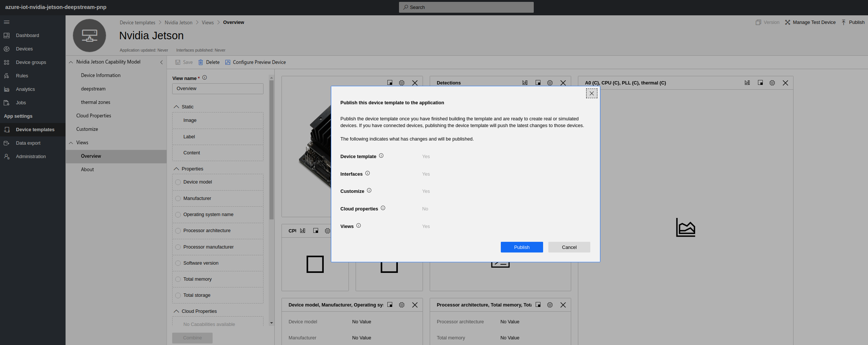Select Device templates in the sidebar
Image resolution: width=868 pixels, height=345 pixels.
point(33,130)
